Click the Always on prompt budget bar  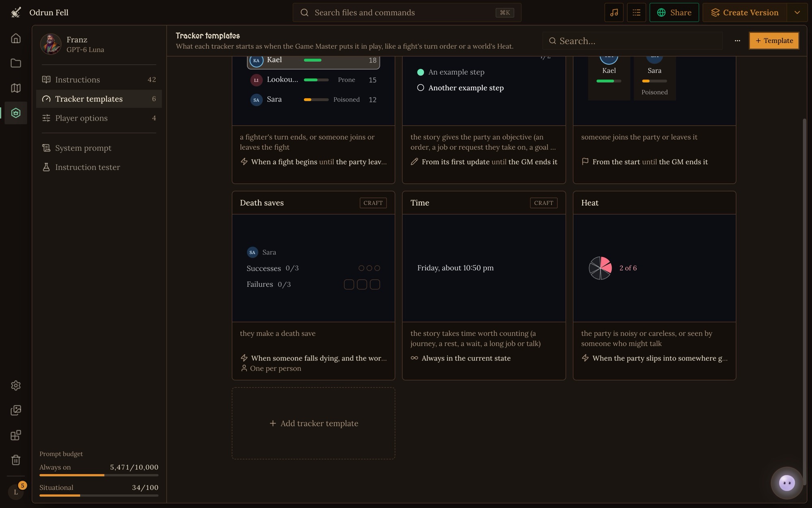(x=99, y=475)
